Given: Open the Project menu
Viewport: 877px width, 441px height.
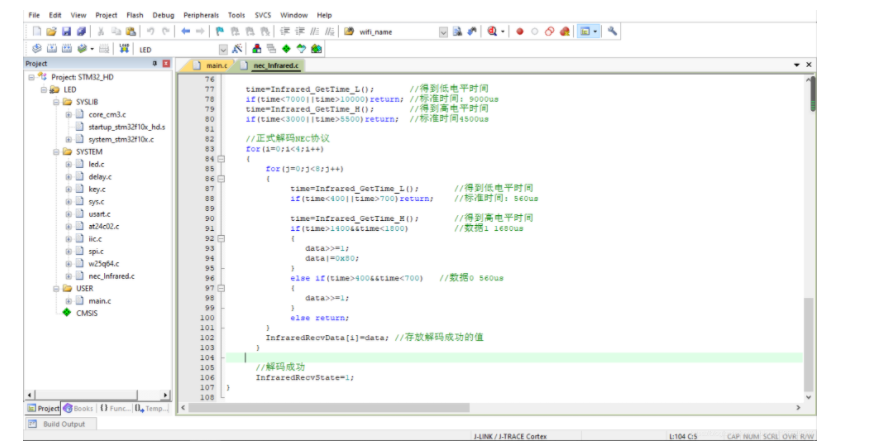Looking at the screenshot, I should (x=106, y=15).
